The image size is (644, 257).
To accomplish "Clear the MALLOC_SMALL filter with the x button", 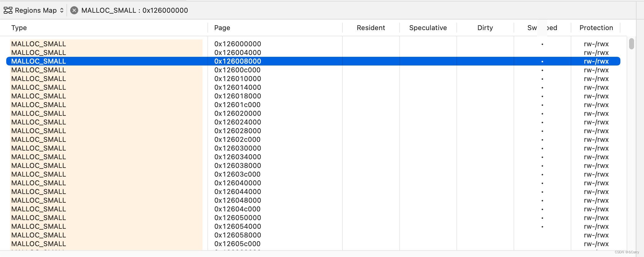I will point(74,10).
